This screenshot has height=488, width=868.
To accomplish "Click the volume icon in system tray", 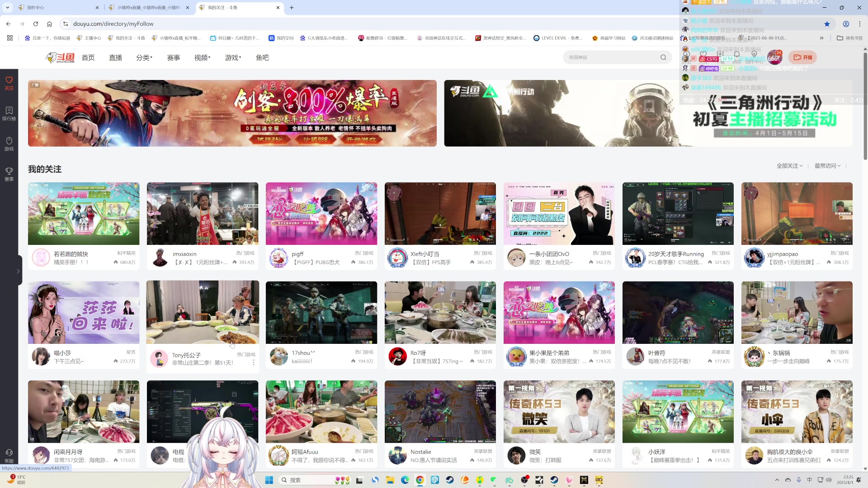I will (x=829, y=480).
